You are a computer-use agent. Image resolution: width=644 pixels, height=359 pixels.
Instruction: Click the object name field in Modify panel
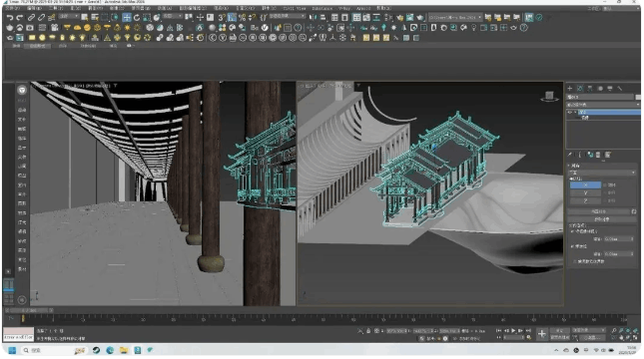pos(600,97)
